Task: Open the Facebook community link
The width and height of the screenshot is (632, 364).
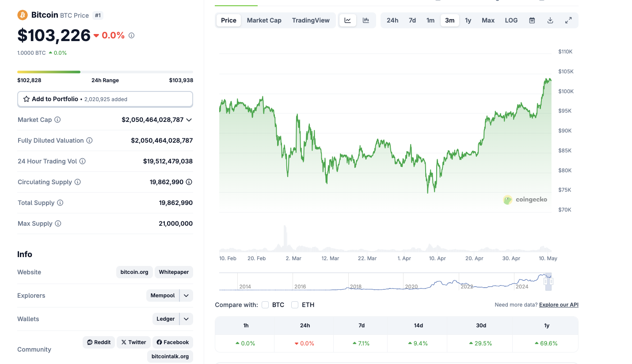Action: coord(173,342)
